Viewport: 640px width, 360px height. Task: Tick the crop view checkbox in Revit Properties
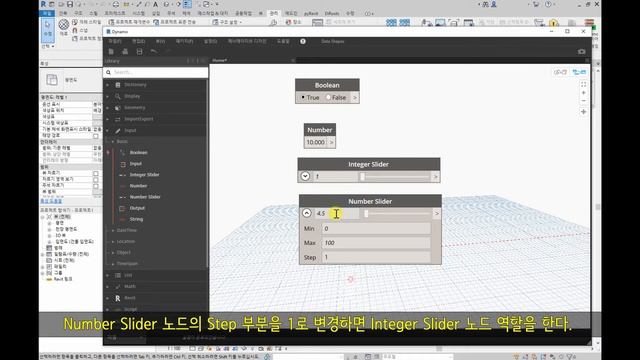pos(96,173)
